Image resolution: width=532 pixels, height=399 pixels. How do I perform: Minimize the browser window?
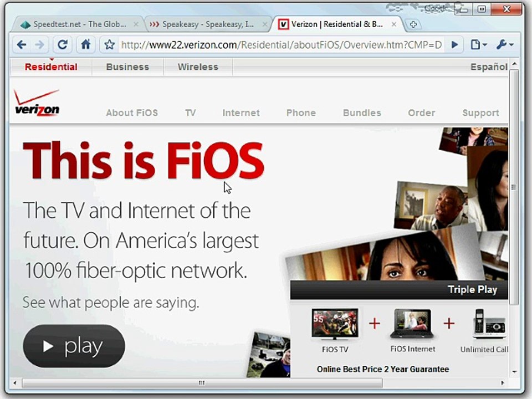click(463, 9)
